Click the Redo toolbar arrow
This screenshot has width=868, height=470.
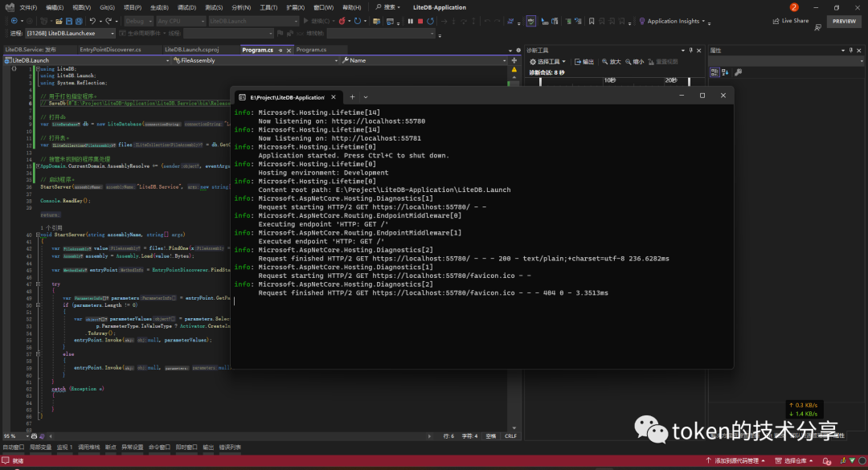pyautogui.click(x=108, y=21)
